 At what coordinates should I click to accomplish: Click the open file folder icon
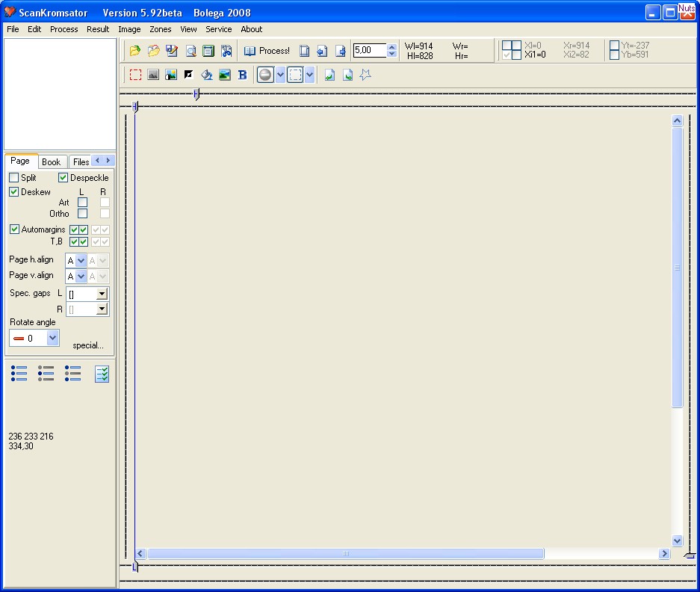pos(134,51)
